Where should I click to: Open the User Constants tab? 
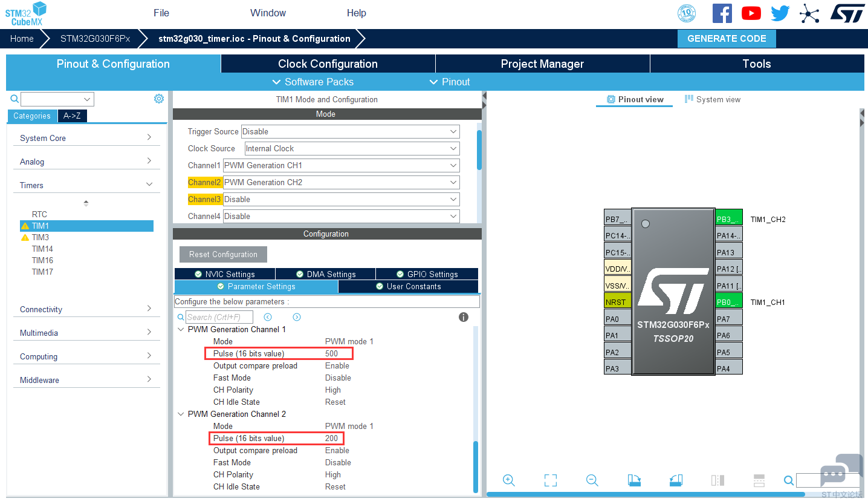click(x=408, y=286)
